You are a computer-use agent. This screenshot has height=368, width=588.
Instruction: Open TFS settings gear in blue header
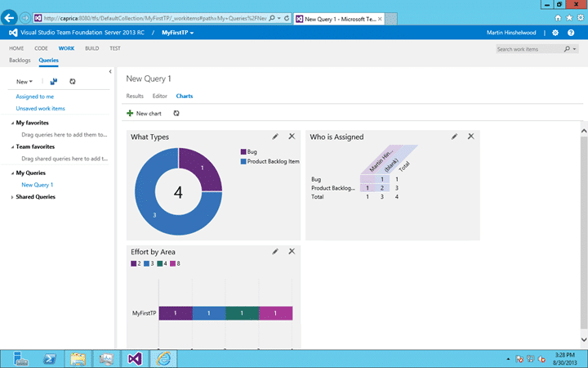tap(555, 33)
